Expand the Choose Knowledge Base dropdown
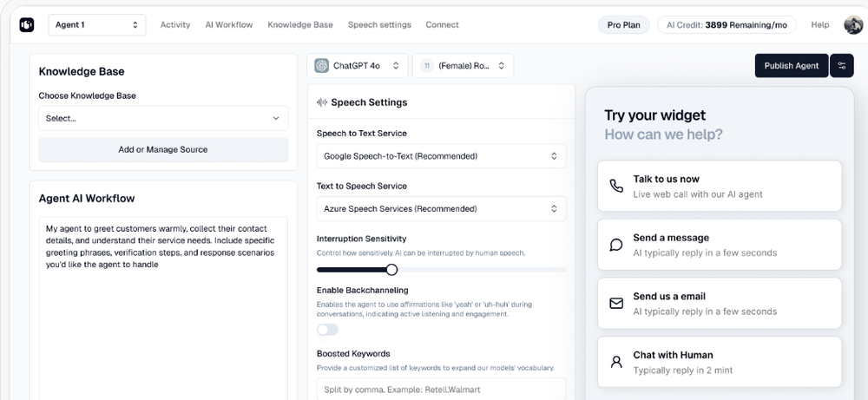This screenshot has width=868, height=400. pos(163,118)
